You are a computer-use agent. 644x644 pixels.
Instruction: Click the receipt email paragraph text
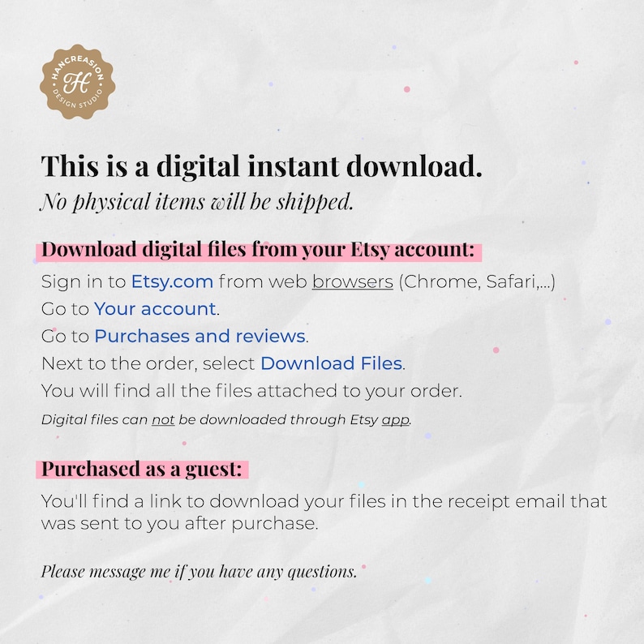[x=324, y=512]
